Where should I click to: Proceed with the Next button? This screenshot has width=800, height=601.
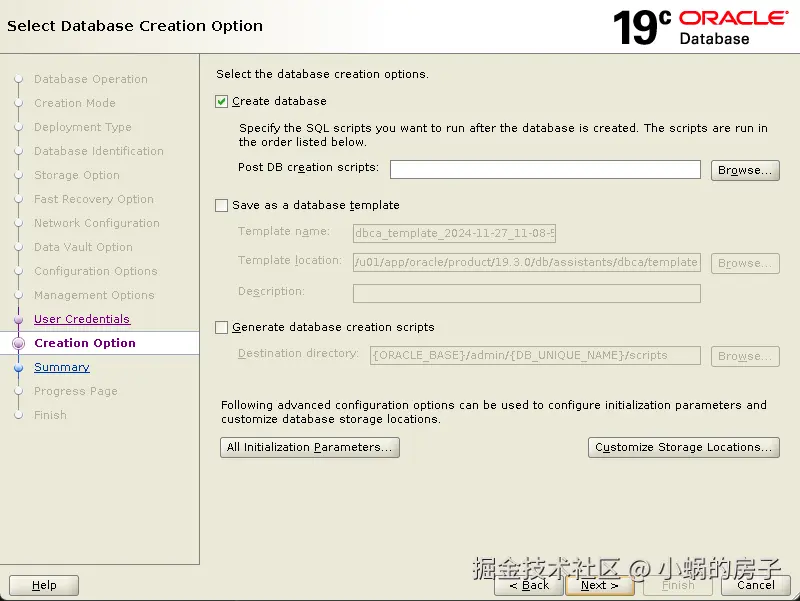[x=599, y=585]
